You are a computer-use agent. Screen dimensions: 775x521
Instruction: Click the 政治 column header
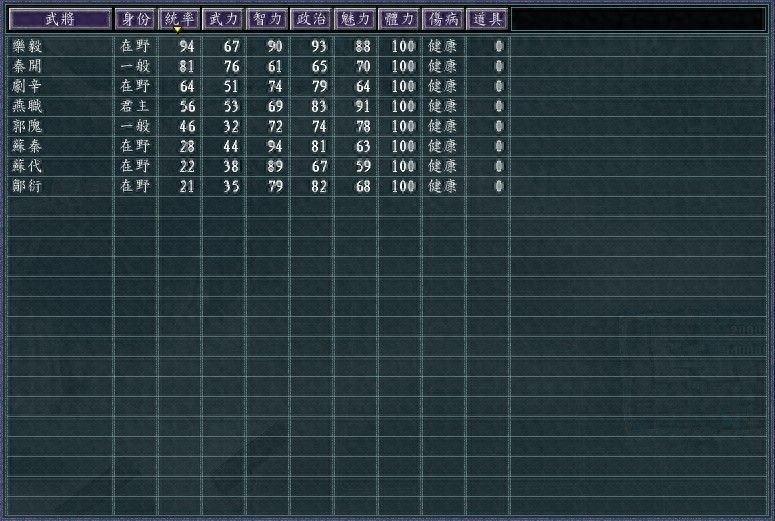point(311,19)
